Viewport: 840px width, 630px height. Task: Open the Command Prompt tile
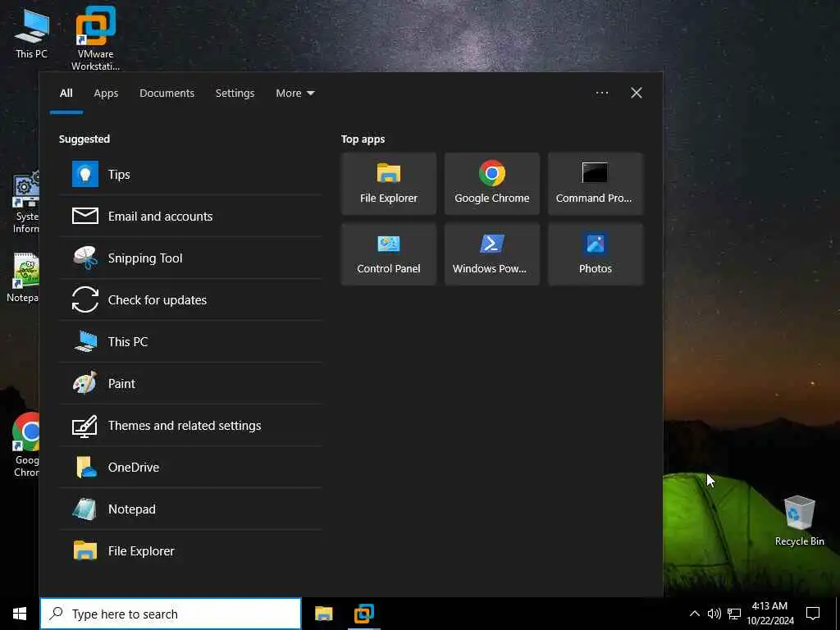click(596, 184)
